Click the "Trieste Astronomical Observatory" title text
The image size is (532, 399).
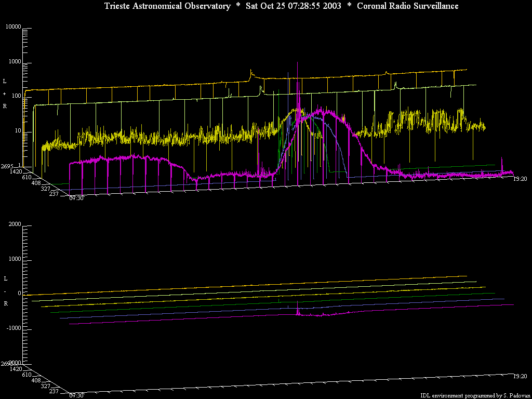click(x=168, y=6)
